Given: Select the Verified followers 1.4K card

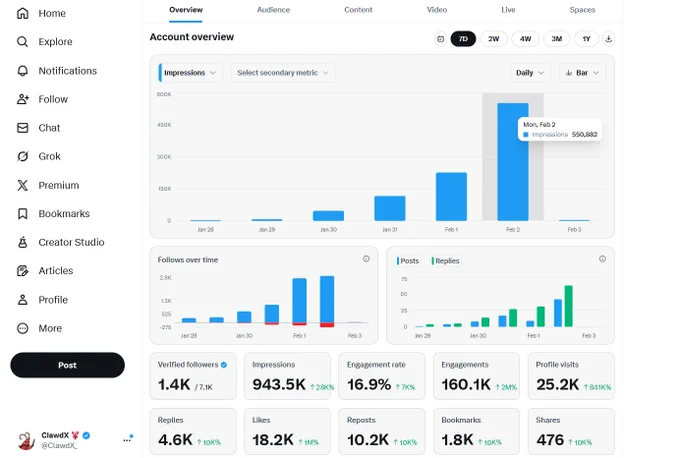Looking at the screenshot, I should click(x=193, y=376).
